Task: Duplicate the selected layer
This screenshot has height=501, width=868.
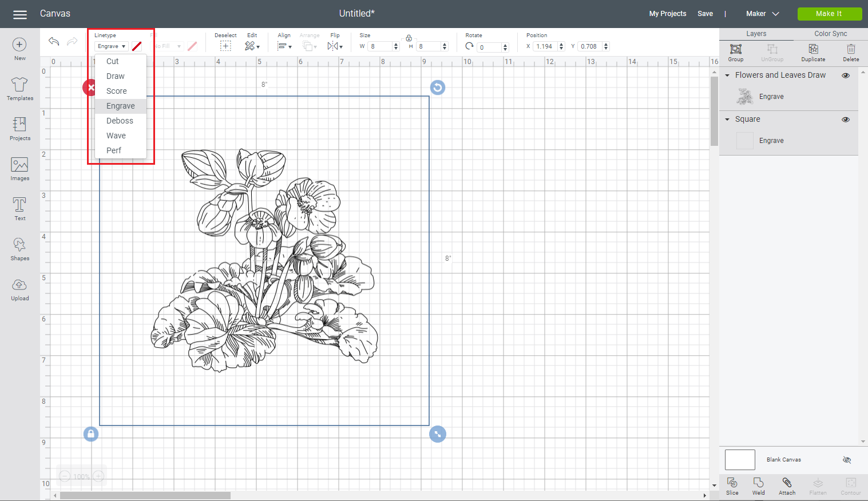Action: tap(812, 53)
